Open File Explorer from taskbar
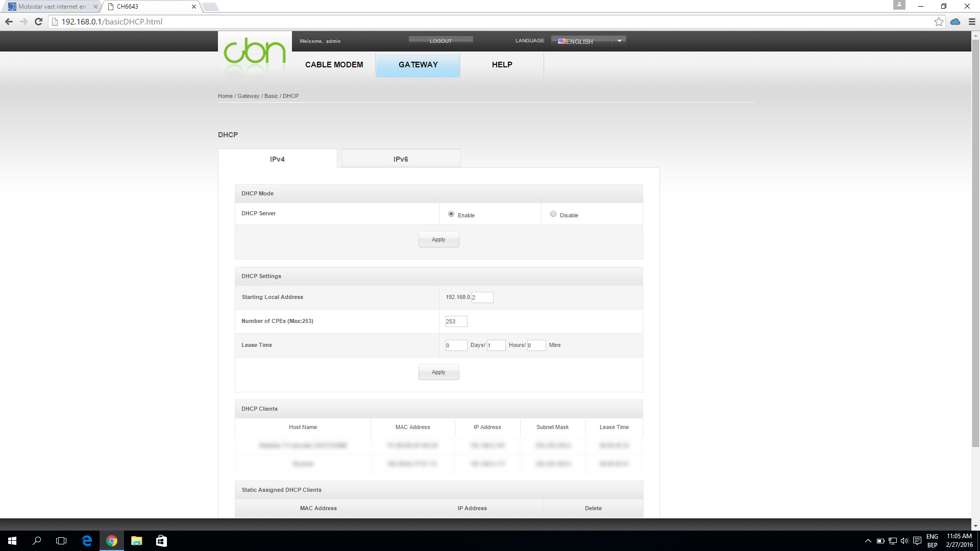Viewport: 980px width, 551px height. click(136, 541)
